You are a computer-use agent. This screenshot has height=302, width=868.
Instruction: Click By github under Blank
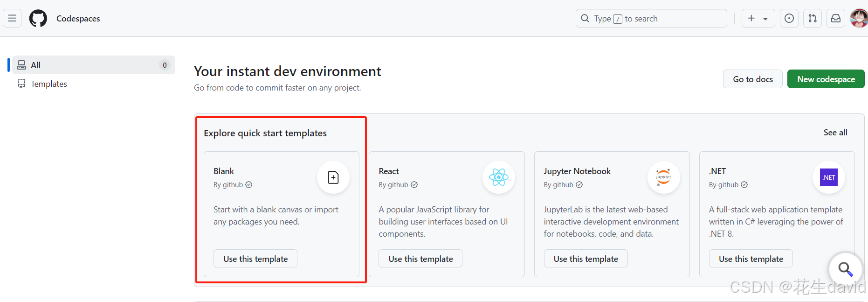(x=228, y=185)
